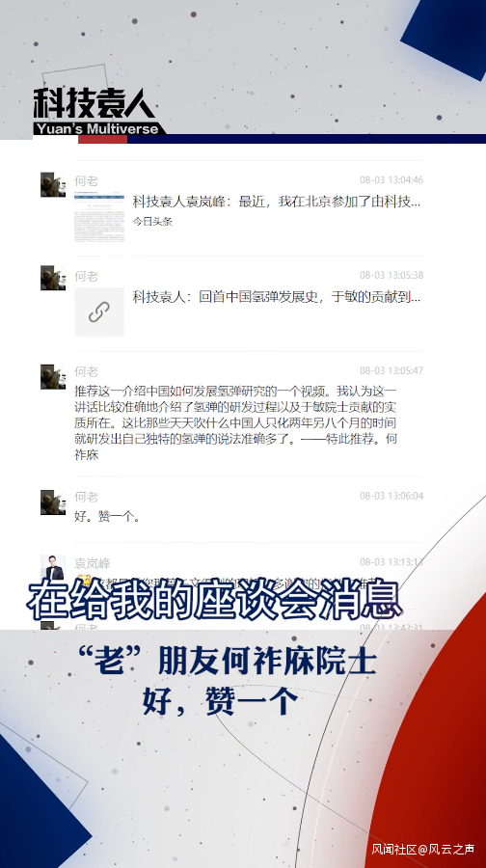Open link 回首中国氢弹发展史，于敏的贡献到

click(x=276, y=297)
